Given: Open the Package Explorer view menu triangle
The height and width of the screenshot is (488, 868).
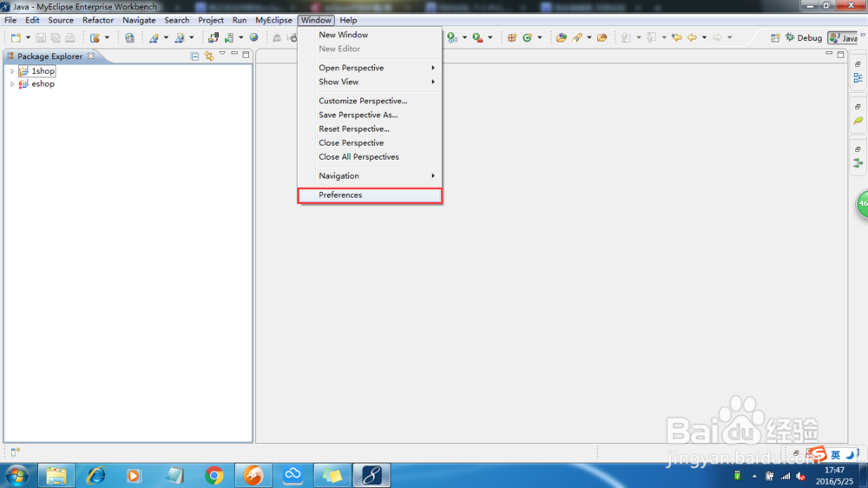Looking at the screenshot, I should coord(222,54).
